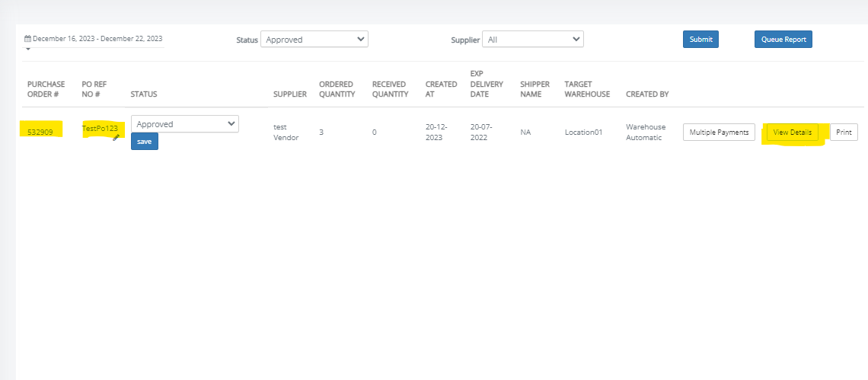Click shipper name cell NA

point(525,133)
